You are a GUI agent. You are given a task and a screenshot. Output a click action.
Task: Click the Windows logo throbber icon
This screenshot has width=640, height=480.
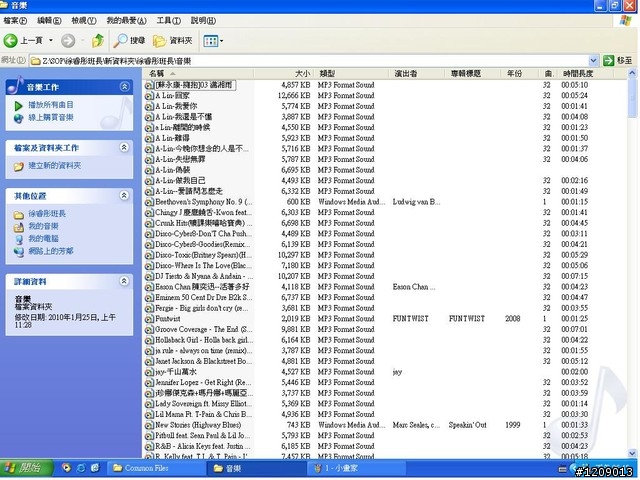[x=625, y=20]
